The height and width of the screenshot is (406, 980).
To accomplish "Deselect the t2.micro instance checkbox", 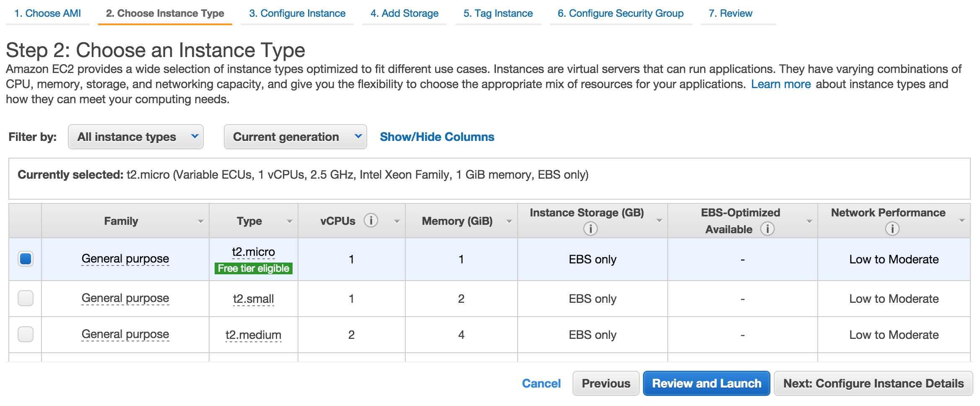I will coord(26,259).
